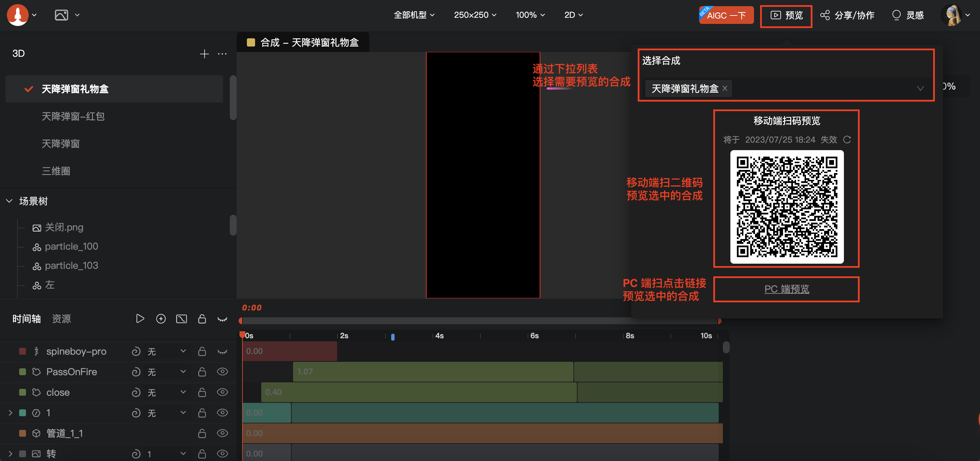Play the timeline animation
The width and height of the screenshot is (980, 461).
pos(140,318)
